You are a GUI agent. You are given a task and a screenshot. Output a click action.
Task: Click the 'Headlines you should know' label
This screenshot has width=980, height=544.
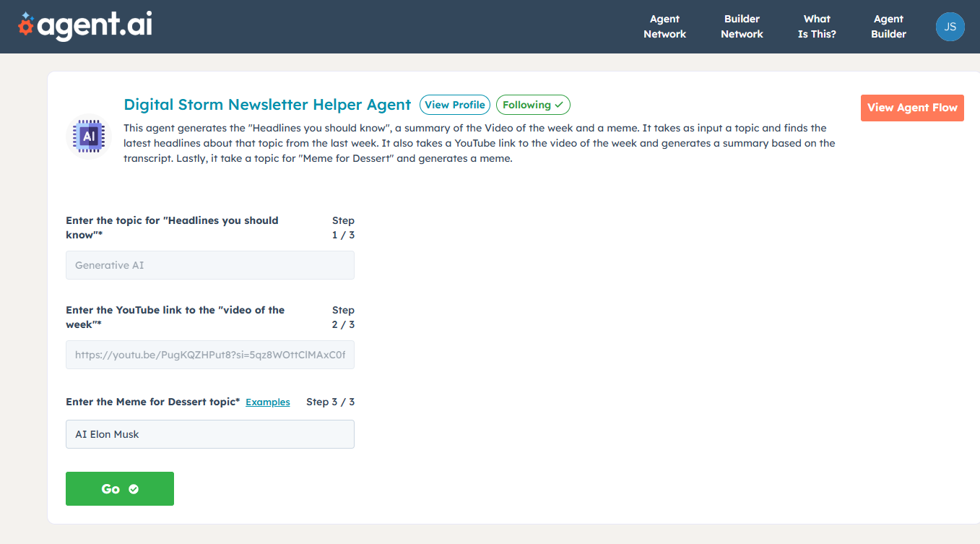click(172, 228)
